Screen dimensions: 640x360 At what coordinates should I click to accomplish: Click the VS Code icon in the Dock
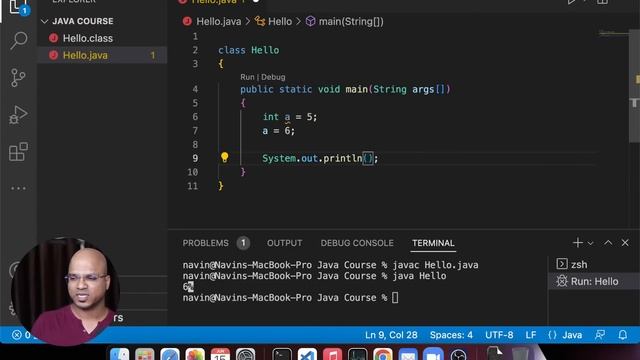(307, 354)
